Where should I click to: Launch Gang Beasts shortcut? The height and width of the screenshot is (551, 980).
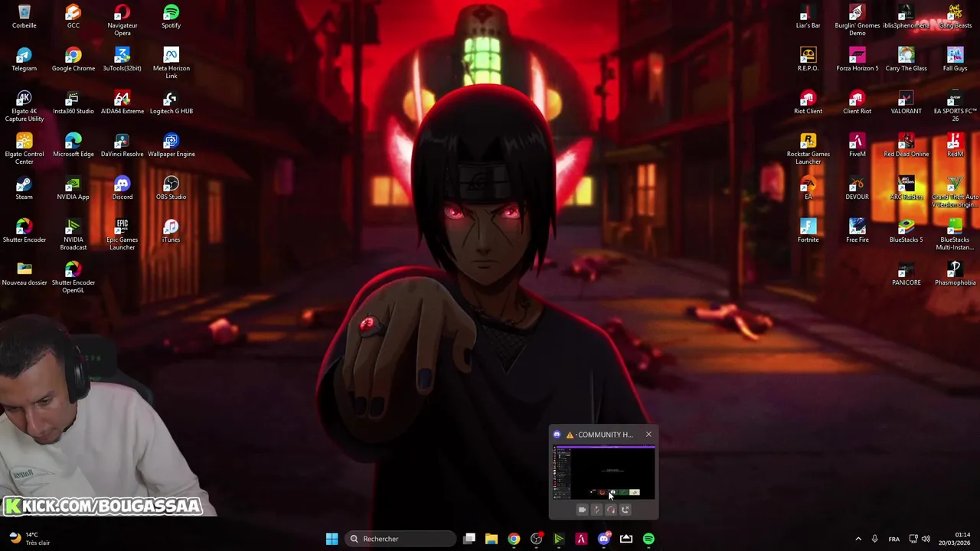click(x=955, y=17)
